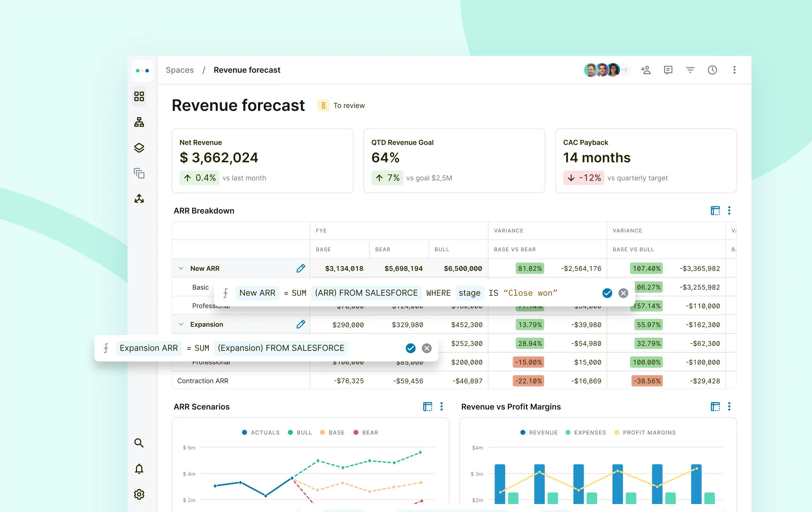Click the 7% vs goal indicator

coord(387,178)
